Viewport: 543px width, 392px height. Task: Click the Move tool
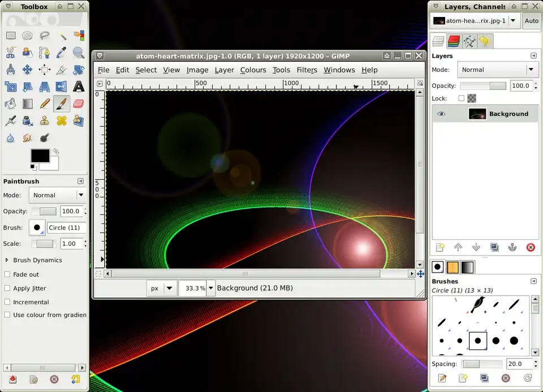[27, 70]
